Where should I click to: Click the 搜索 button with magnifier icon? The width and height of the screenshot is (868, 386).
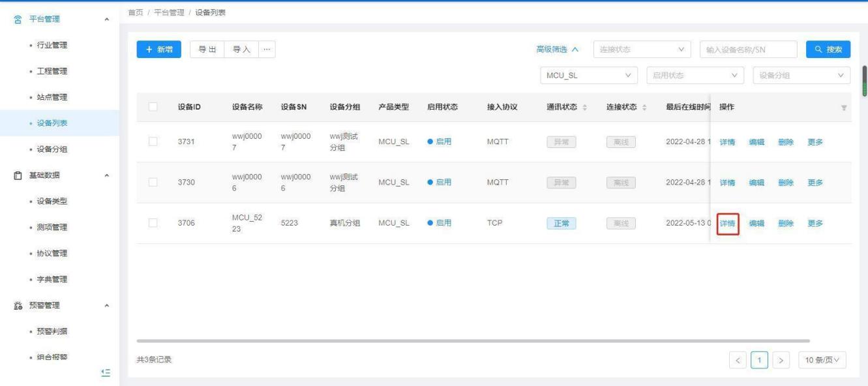point(828,50)
